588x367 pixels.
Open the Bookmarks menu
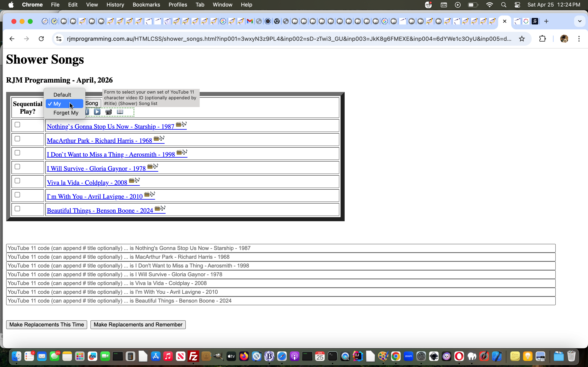(x=146, y=5)
